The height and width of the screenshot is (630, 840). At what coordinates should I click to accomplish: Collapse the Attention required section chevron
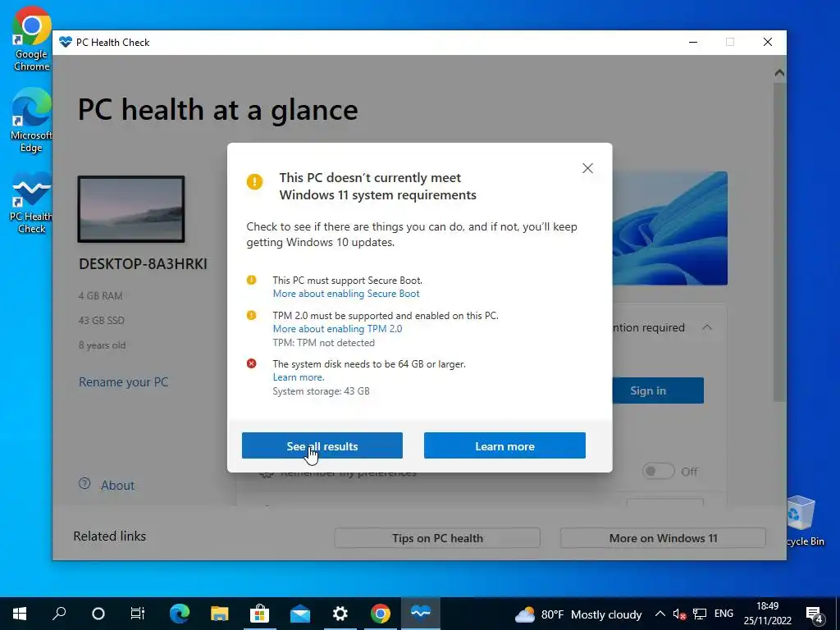[707, 327]
